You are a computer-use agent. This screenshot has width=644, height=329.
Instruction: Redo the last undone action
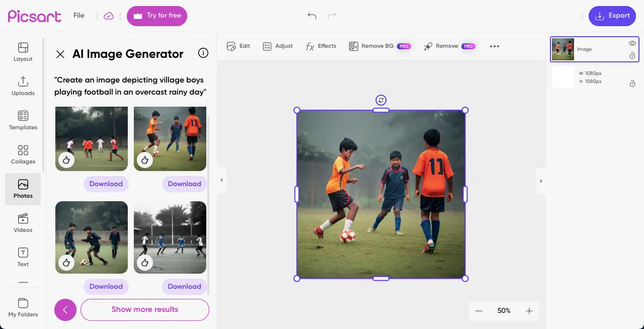click(x=332, y=16)
